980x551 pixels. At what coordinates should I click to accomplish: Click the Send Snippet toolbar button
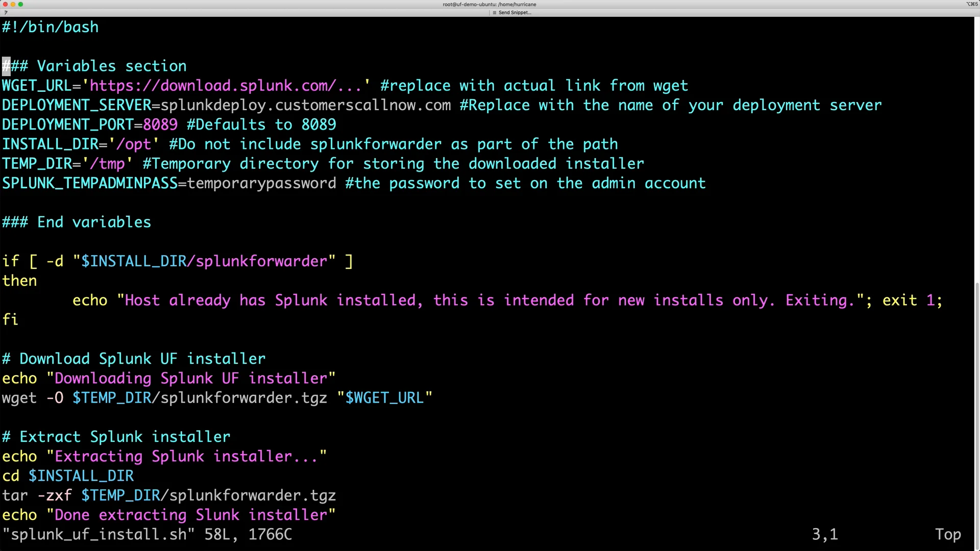(514, 12)
